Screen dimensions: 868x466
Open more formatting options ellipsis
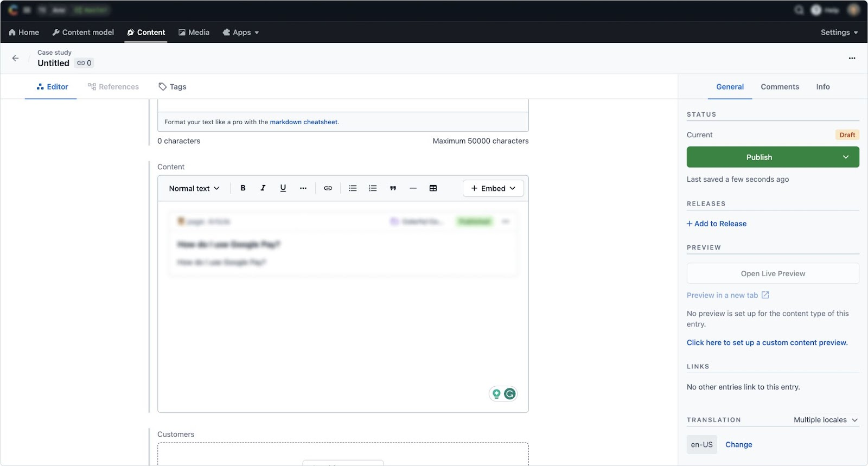tap(303, 188)
